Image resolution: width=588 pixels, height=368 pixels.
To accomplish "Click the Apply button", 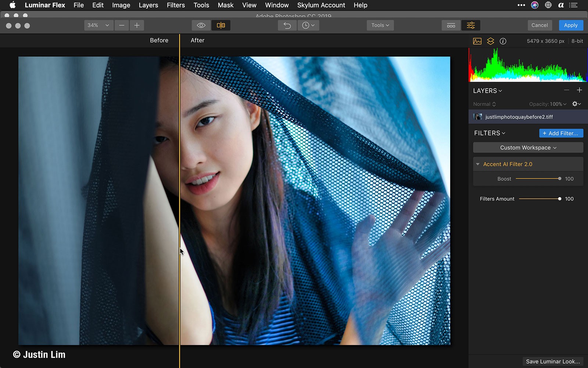I will point(570,25).
